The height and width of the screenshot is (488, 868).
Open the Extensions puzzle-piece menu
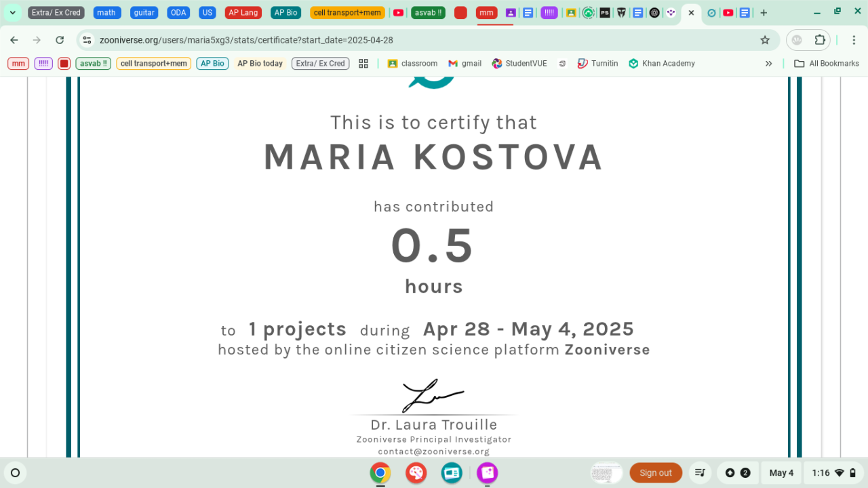coord(820,40)
